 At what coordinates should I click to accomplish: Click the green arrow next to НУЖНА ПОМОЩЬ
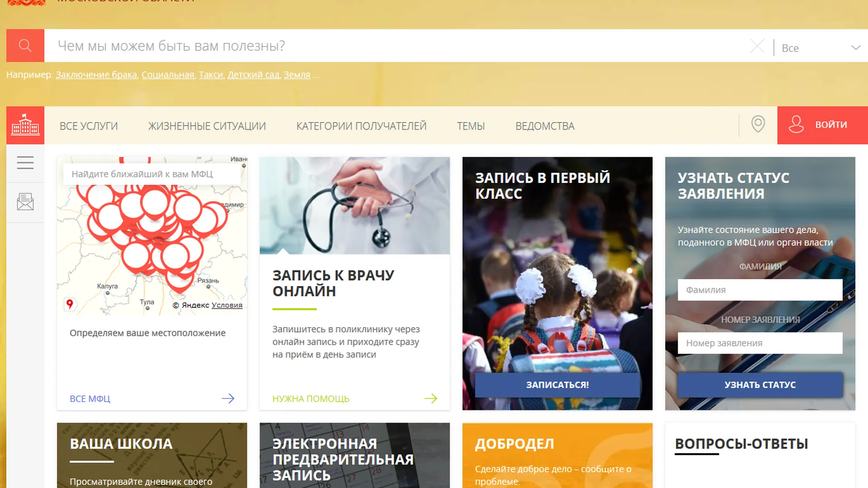pyautogui.click(x=431, y=398)
